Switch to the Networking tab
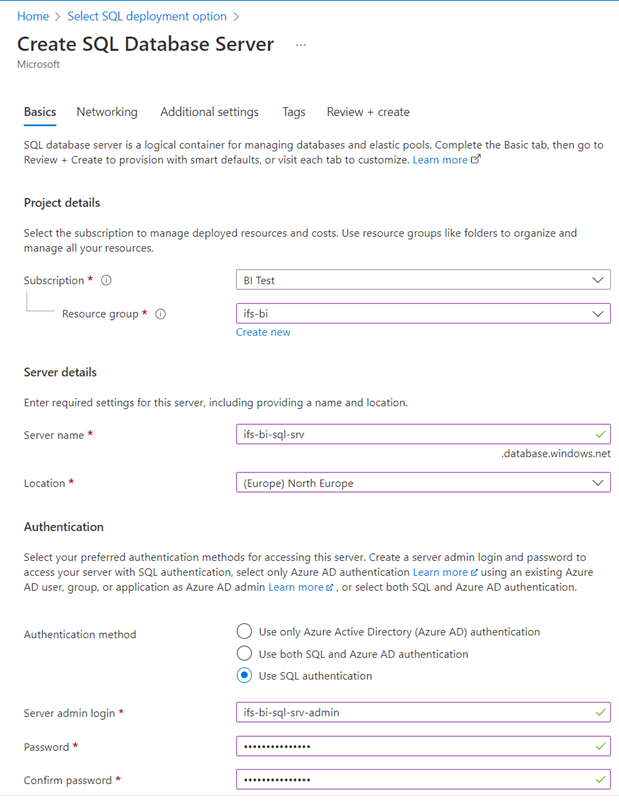 coord(107,112)
